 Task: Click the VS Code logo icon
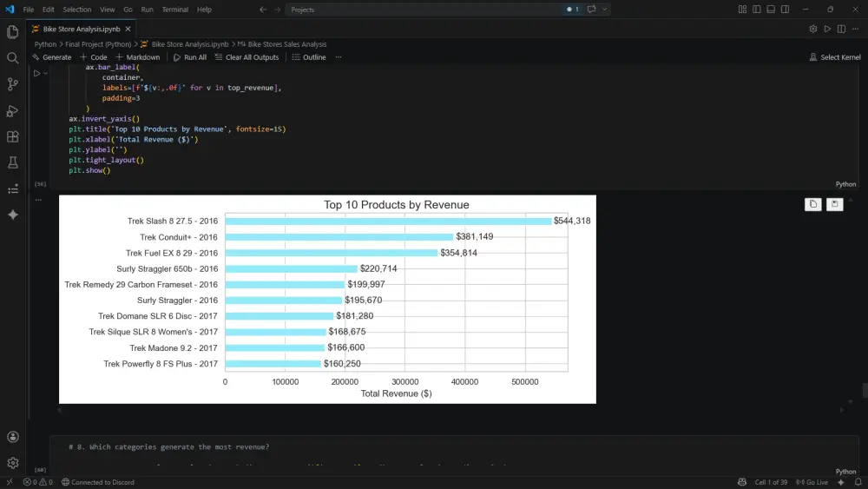10,10
